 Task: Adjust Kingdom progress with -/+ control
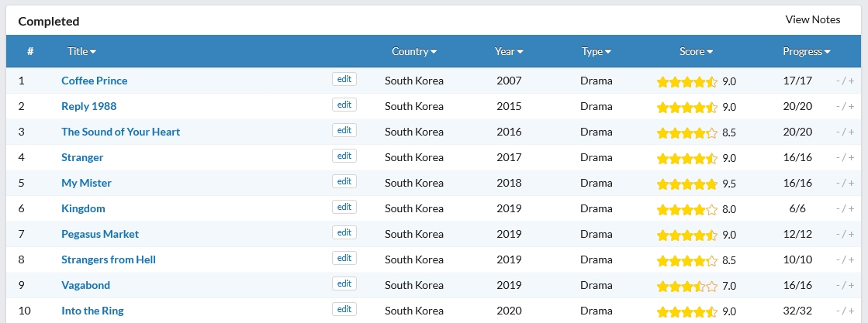point(845,208)
